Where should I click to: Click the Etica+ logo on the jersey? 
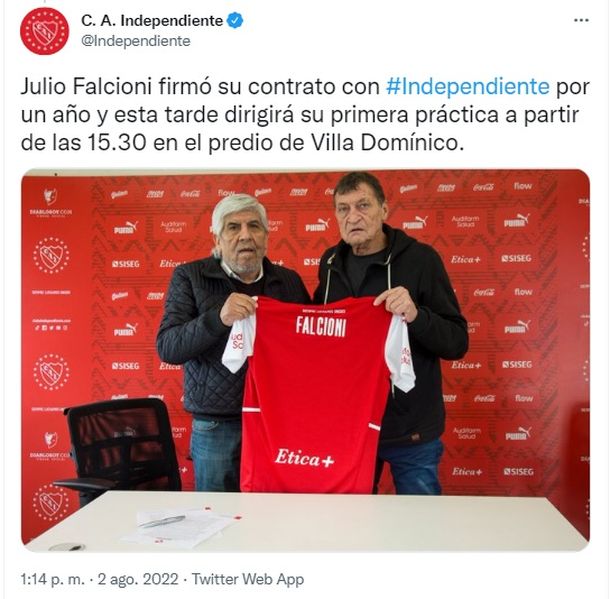pyautogui.click(x=304, y=457)
